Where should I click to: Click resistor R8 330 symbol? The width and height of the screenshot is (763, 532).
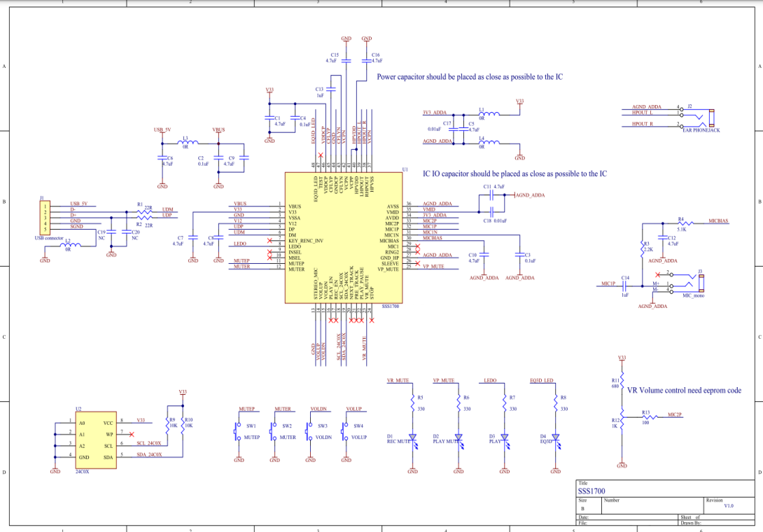(x=556, y=403)
